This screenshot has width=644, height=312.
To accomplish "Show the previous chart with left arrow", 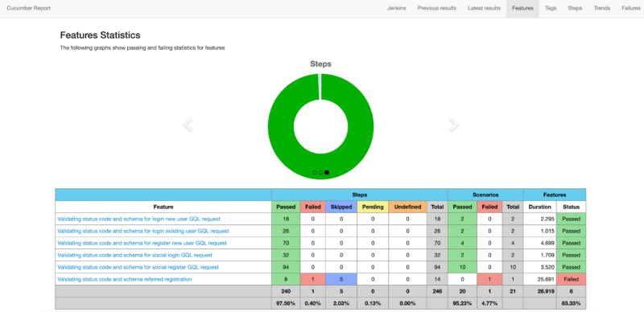I will pos(188,125).
